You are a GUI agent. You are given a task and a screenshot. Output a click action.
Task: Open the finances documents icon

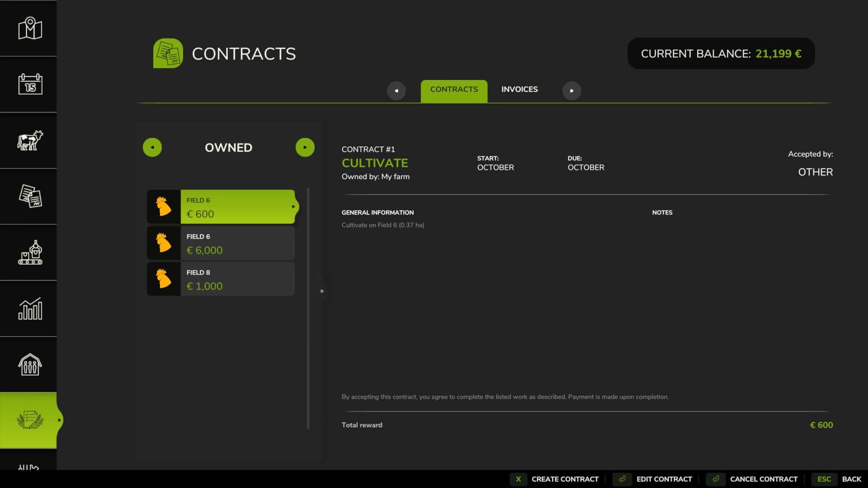click(x=28, y=197)
